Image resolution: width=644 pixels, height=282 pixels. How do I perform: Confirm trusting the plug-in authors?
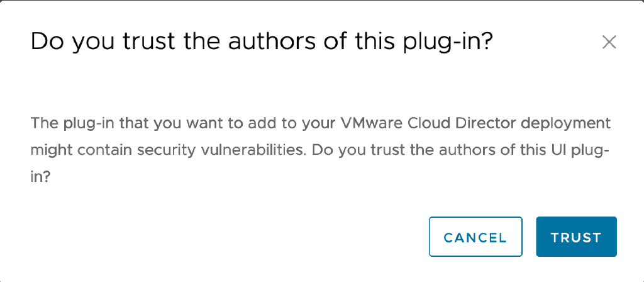pyautogui.click(x=576, y=237)
